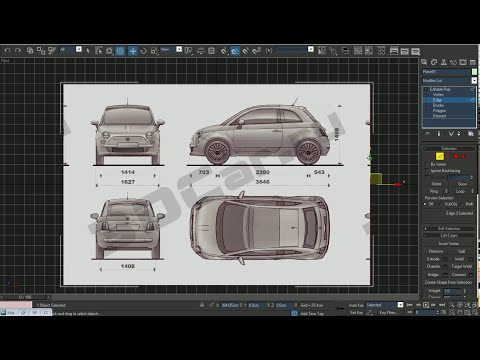Switch to the Display panel tab

click(463, 62)
